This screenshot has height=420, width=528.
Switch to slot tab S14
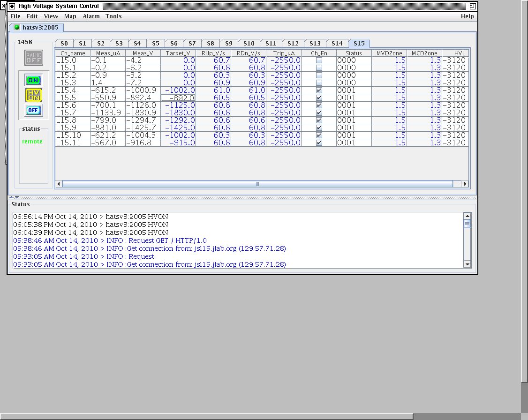[x=337, y=44]
